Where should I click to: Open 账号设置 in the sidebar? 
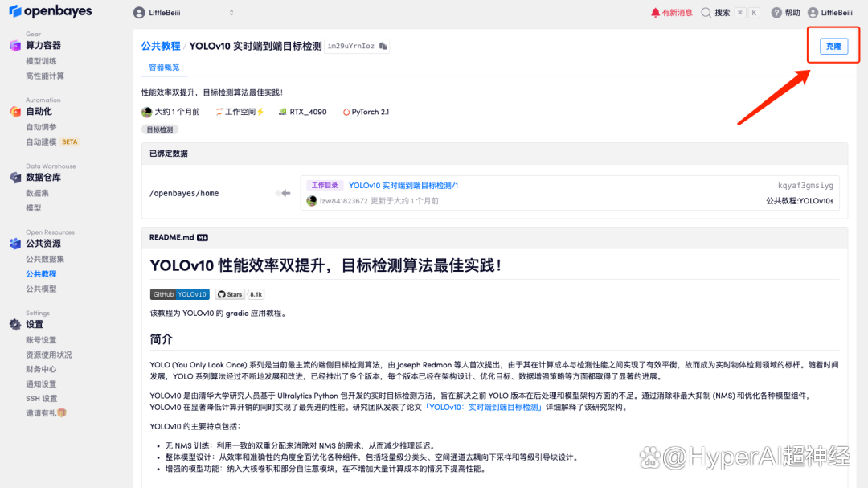(41, 339)
